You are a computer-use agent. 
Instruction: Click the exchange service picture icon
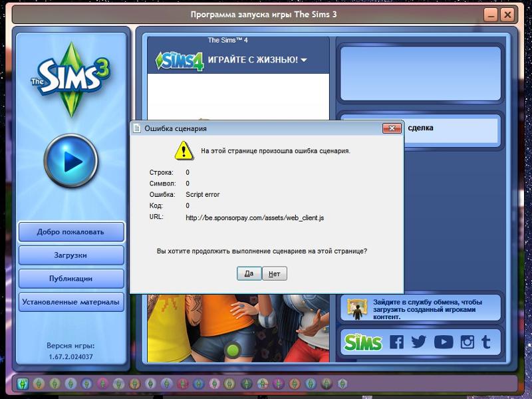[x=357, y=309]
